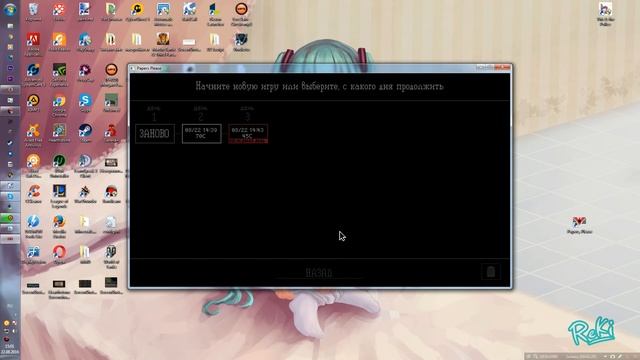
Task: Launch Steam from the desktop
Action: pos(85,133)
